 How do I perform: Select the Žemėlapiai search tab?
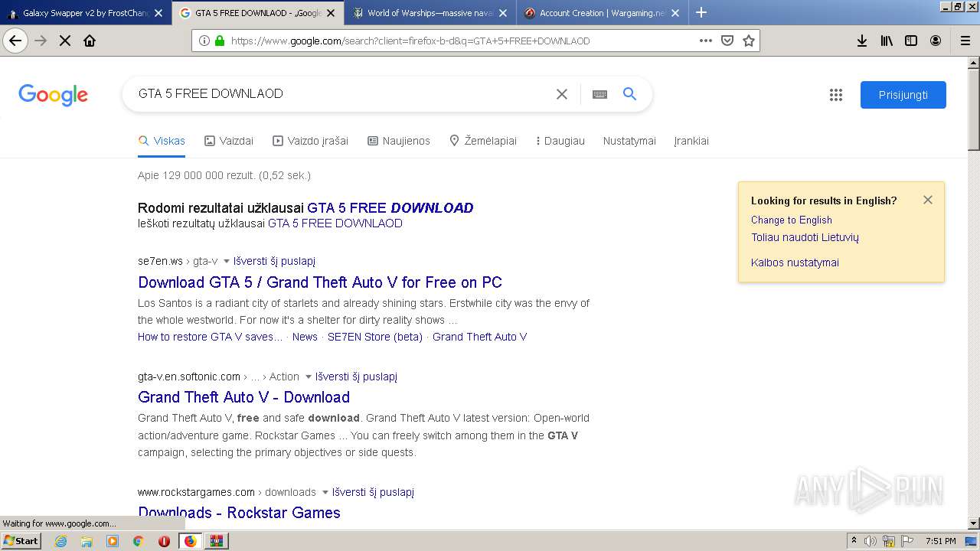pyautogui.click(x=483, y=141)
